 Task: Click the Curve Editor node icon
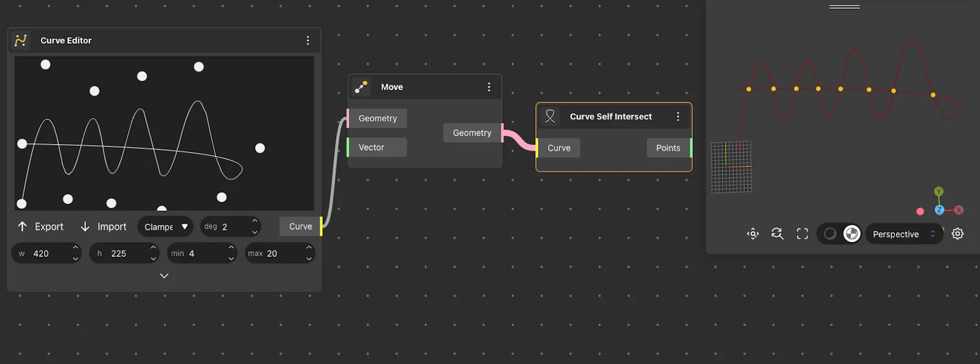[x=21, y=40]
